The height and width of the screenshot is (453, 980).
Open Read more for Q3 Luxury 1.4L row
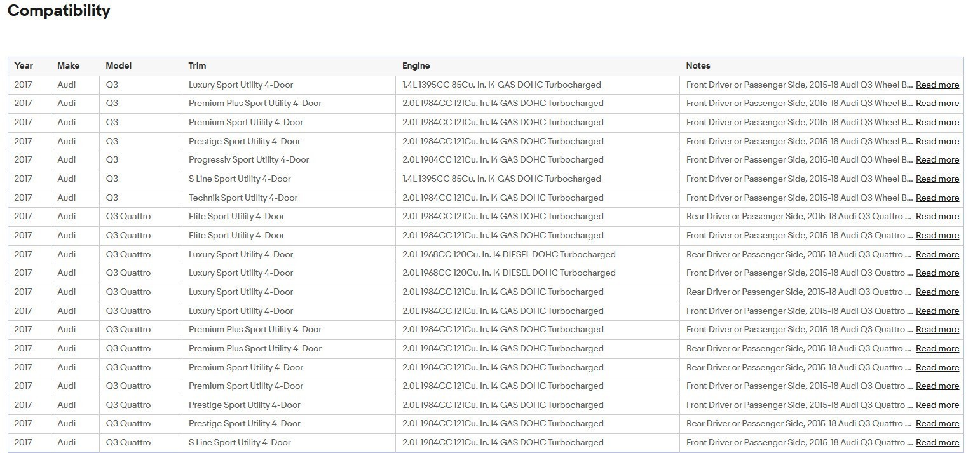937,85
